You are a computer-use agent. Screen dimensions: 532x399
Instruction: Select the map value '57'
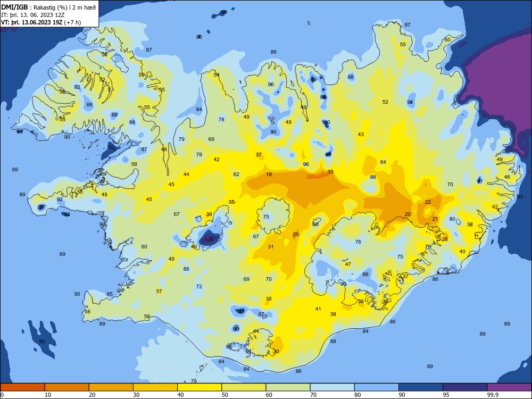click(x=159, y=292)
